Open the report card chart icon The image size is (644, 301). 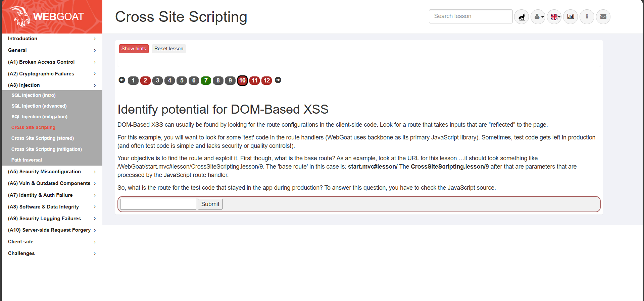571,16
